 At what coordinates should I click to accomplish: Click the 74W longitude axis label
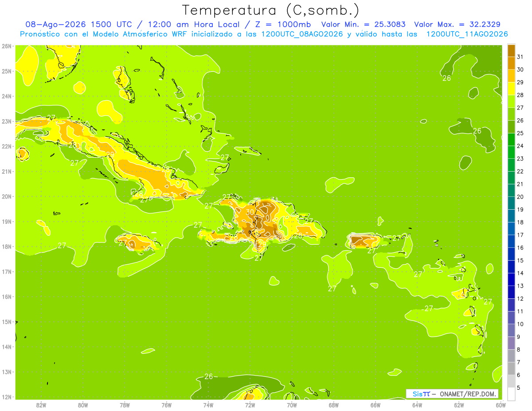click(x=208, y=404)
